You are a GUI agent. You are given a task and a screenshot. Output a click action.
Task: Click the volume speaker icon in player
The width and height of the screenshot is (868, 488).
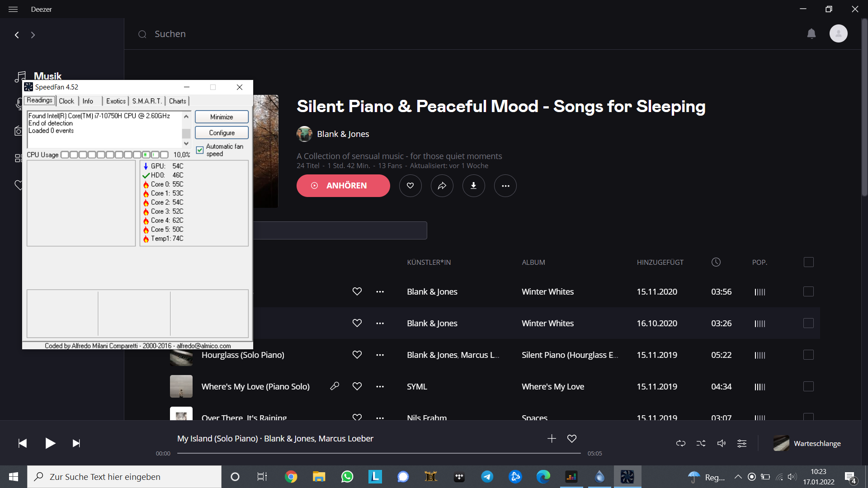pos(721,443)
